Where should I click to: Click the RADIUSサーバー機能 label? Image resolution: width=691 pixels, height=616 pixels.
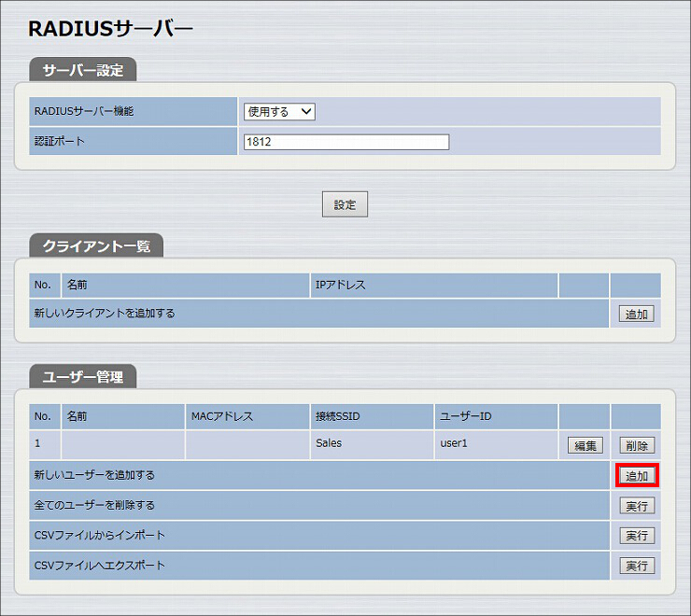point(84,111)
